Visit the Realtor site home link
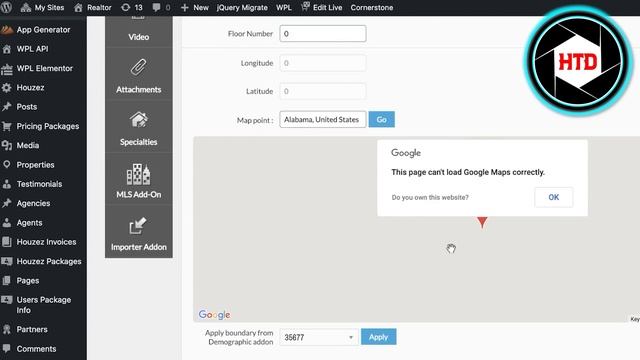This screenshot has width=640, height=360. (x=93, y=7)
